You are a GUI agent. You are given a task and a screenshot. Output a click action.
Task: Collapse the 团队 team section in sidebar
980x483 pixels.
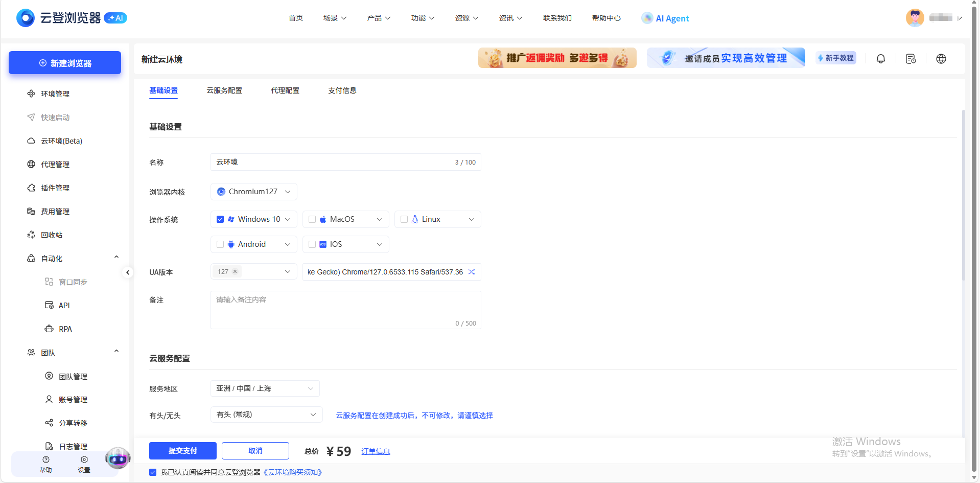pos(116,351)
